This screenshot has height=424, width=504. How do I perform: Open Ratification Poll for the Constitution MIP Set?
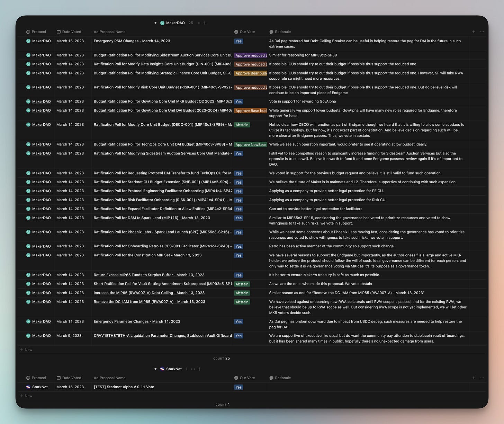(x=147, y=255)
